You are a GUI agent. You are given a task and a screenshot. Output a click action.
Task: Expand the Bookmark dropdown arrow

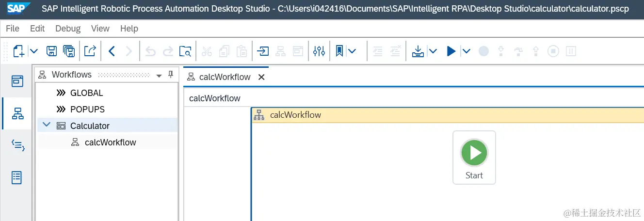click(352, 51)
